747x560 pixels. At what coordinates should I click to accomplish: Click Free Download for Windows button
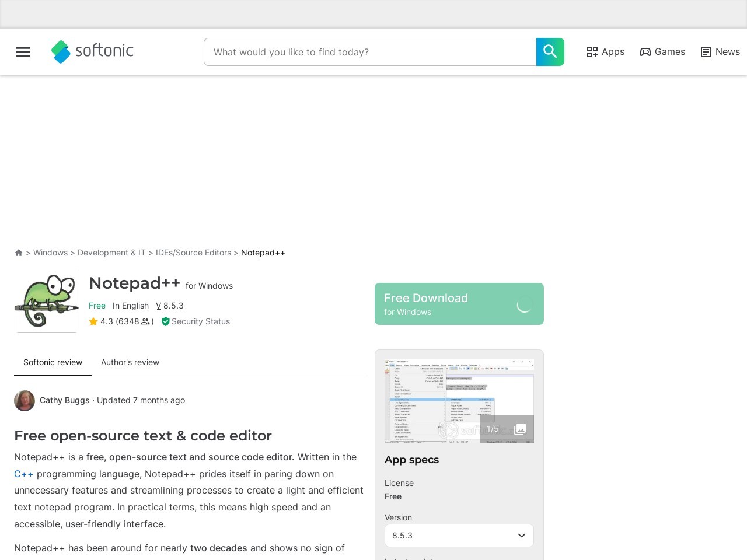click(459, 304)
